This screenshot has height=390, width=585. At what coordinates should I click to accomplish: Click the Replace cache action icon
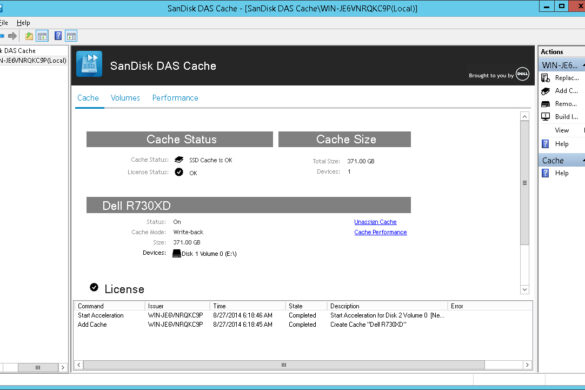(x=545, y=78)
